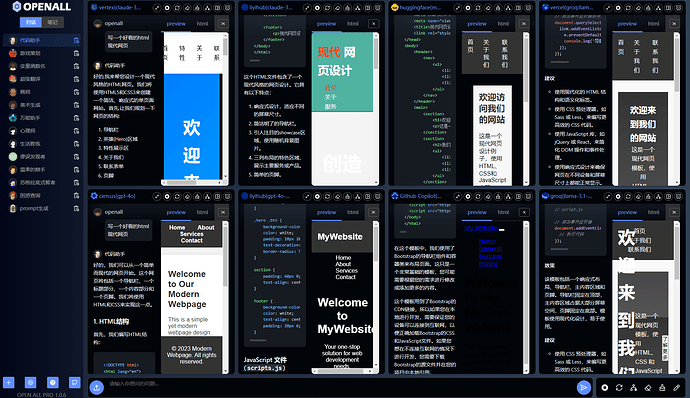The height and width of the screenshot is (398, 690).
Task: Expand the vertex(claude-3 panel to fullscreen
Action: point(157,8)
